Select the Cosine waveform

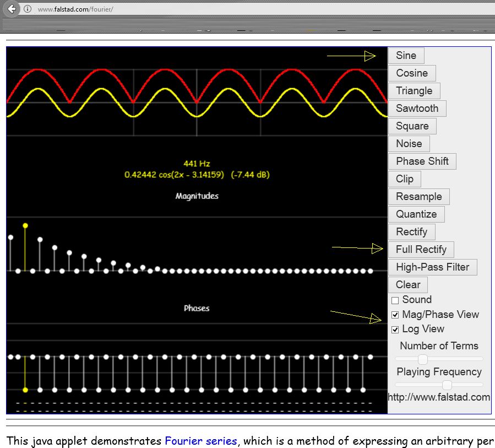(x=411, y=73)
